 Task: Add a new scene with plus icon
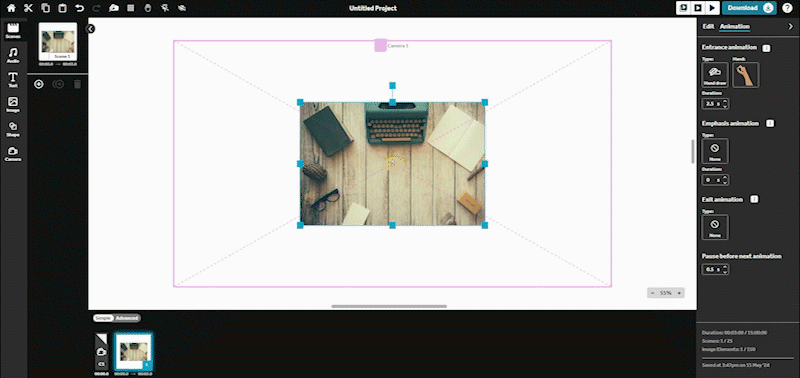click(39, 84)
